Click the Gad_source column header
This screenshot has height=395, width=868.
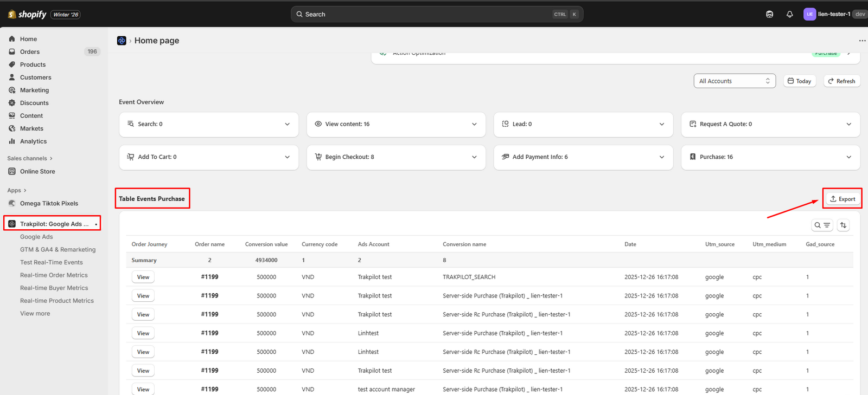tap(820, 244)
